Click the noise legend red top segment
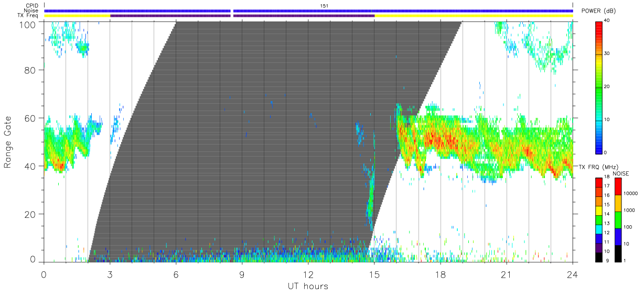 pos(617,186)
